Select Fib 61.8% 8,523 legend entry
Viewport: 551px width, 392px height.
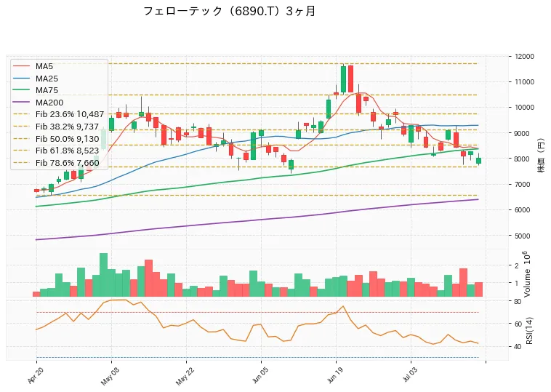(56, 151)
